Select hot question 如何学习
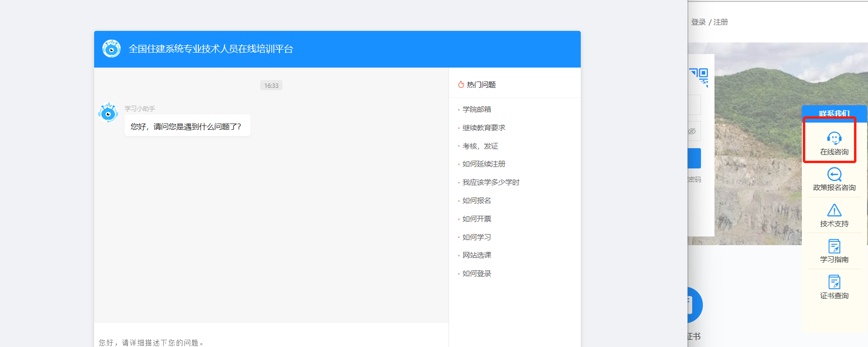868x347 pixels. click(477, 237)
